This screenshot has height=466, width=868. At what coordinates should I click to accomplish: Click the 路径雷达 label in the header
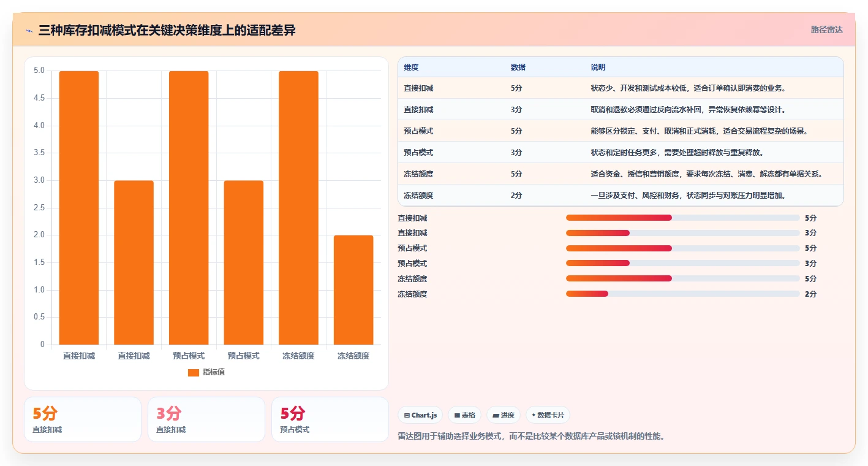[826, 29]
